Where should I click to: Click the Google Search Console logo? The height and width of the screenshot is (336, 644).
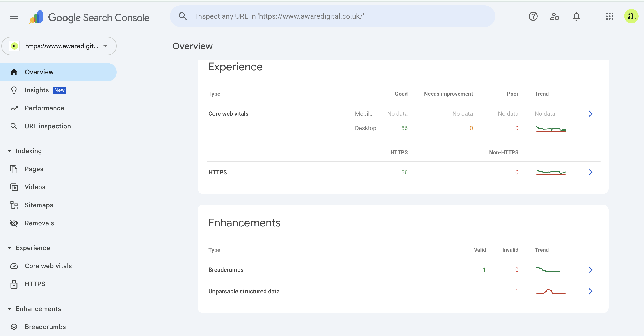coord(89,17)
